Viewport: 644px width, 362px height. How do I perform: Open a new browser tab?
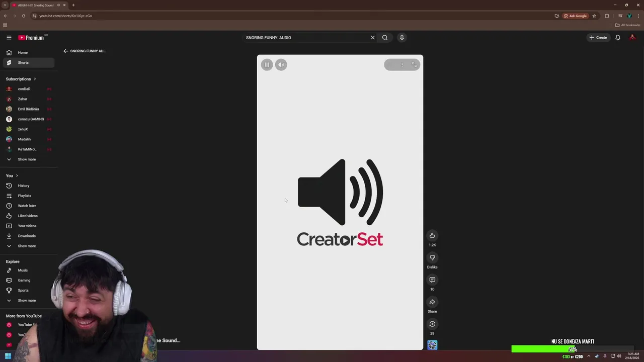(x=73, y=5)
